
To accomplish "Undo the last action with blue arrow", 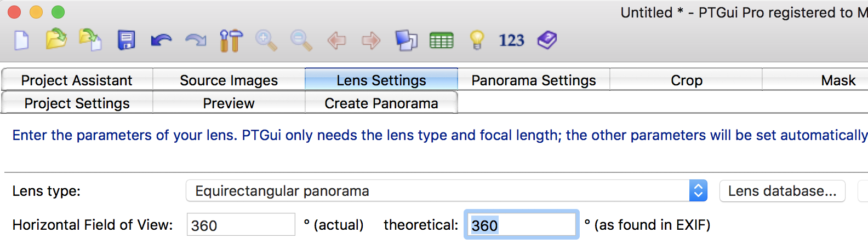I will coord(161,40).
